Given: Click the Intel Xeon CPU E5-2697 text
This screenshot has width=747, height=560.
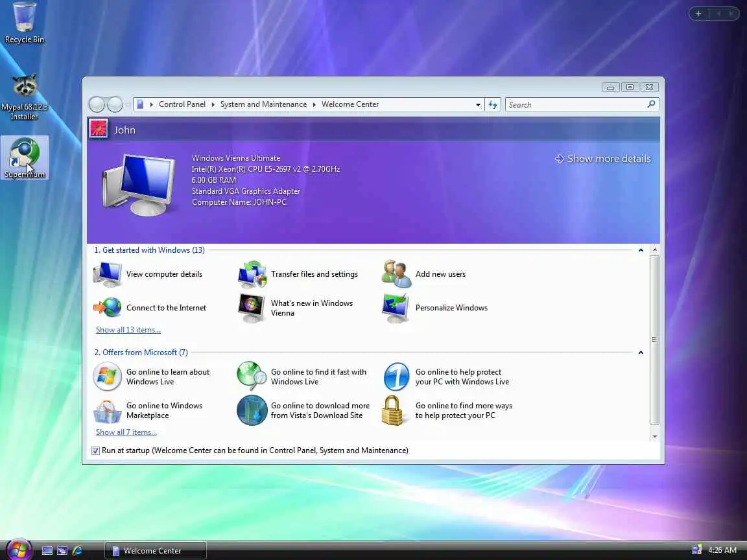Looking at the screenshot, I should coord(266,169).
